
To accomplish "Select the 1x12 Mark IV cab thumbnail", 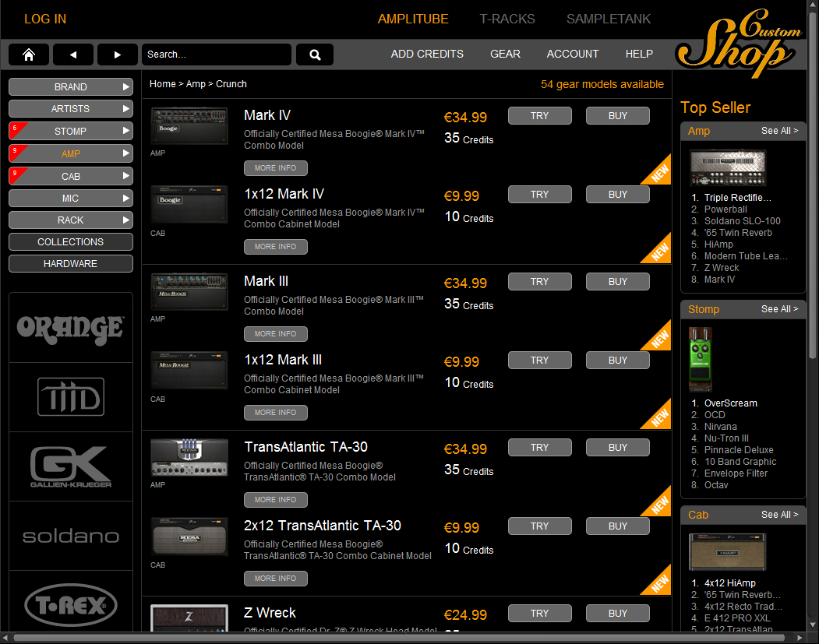I will coord(189,205).
